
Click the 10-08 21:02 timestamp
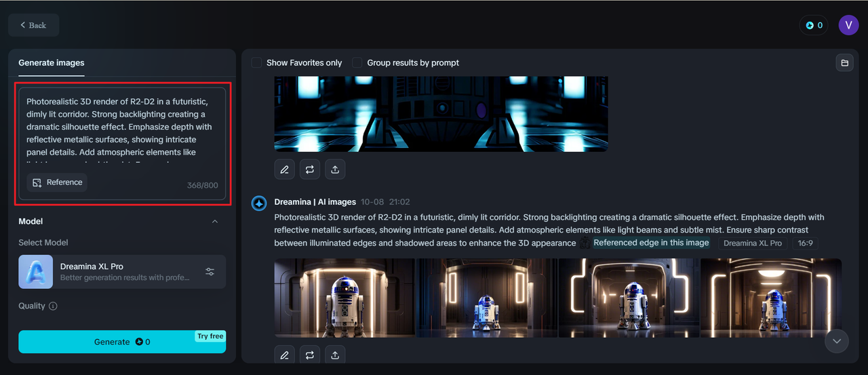[x=385, y=202]
